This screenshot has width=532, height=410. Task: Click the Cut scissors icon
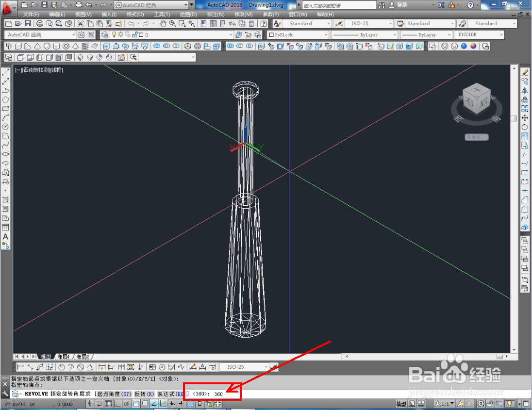(x=81, y=23)
